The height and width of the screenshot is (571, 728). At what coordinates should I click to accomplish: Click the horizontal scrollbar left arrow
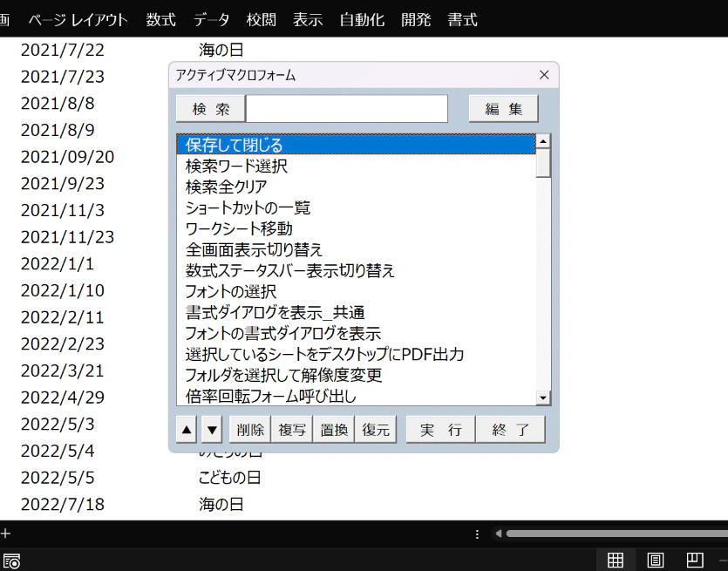(x=499, y=534)
